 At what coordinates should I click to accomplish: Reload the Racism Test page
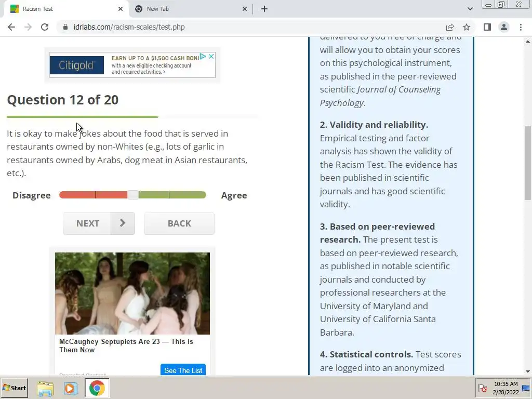point(45,27)
